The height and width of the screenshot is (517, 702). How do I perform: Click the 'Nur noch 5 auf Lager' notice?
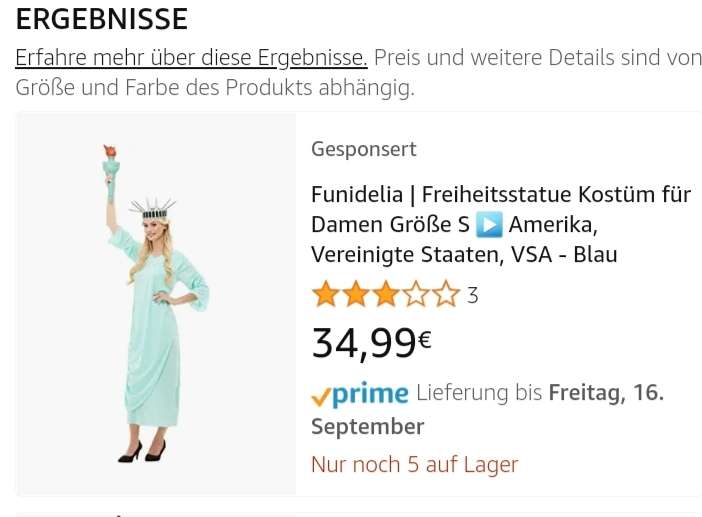(415, 464)
